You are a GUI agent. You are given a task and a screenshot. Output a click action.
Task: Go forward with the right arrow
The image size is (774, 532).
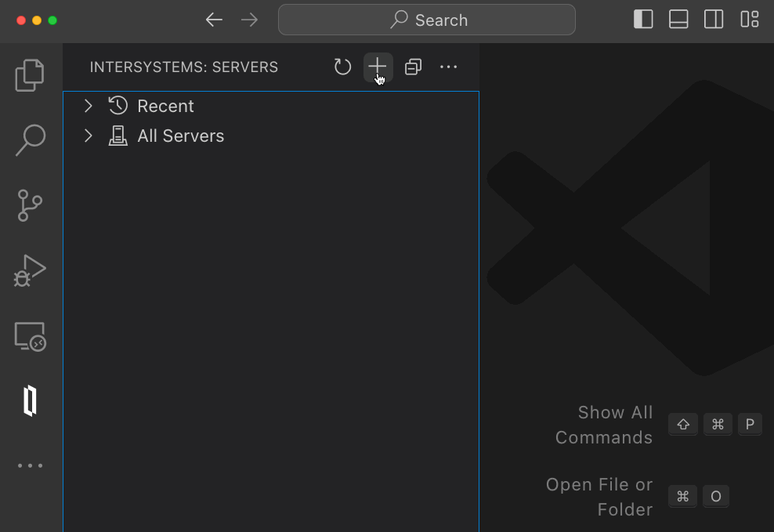point(249,20)
